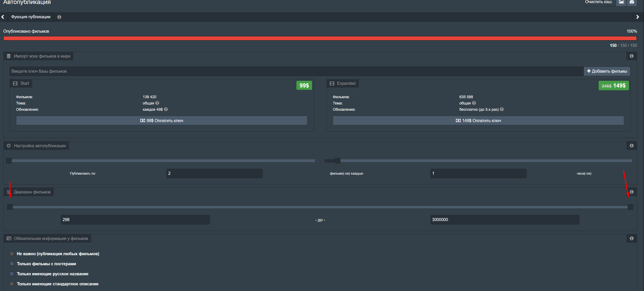Open info icon for Настройка автопубликации panel
This screenshot has height=291, width=644.
[x=631, y=146]
